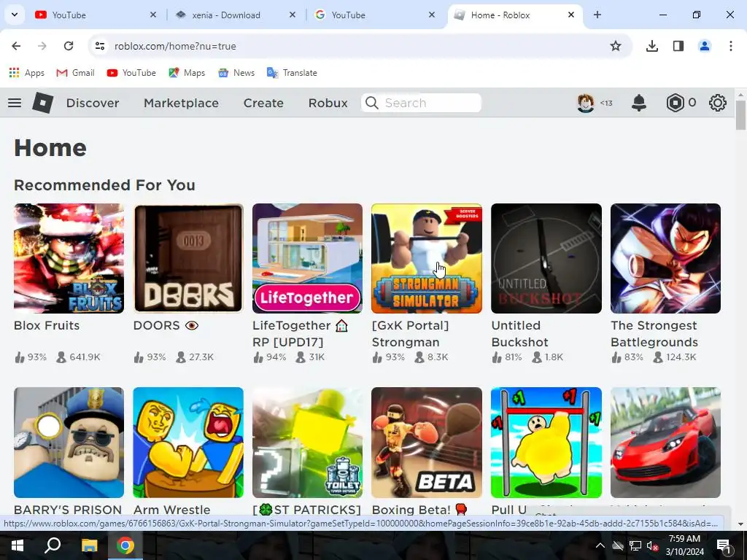Open File Explorer from taskbar
Viewport: 747px width, 560px height.
tap(89, 545)
